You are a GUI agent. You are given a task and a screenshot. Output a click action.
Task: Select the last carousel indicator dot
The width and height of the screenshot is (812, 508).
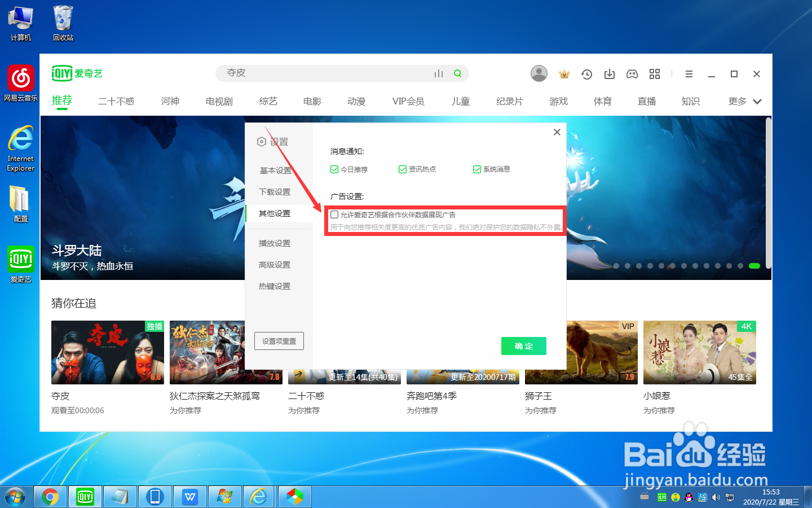coord(754,265)
